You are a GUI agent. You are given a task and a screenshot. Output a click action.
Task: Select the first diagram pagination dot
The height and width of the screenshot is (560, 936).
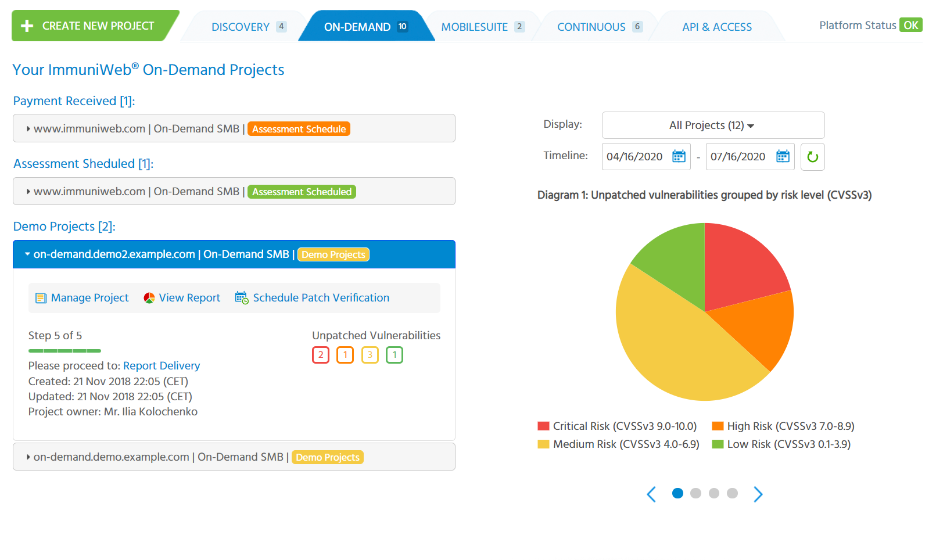677,493
